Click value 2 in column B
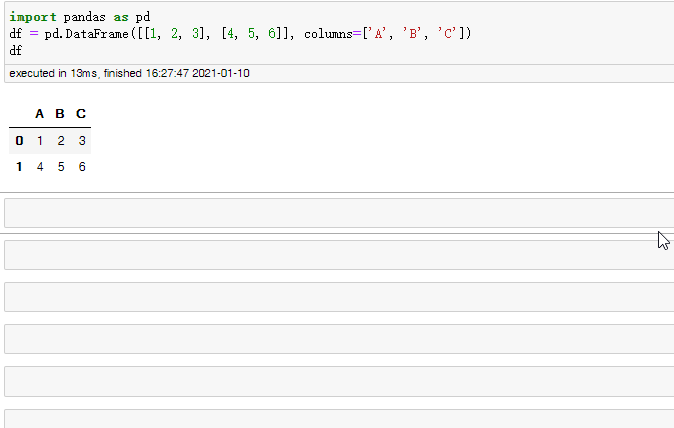 (x=61, y=141)
